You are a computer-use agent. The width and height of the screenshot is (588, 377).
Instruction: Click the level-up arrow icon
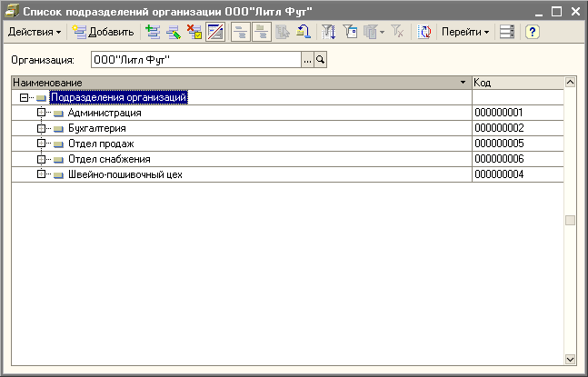(305, 32)
